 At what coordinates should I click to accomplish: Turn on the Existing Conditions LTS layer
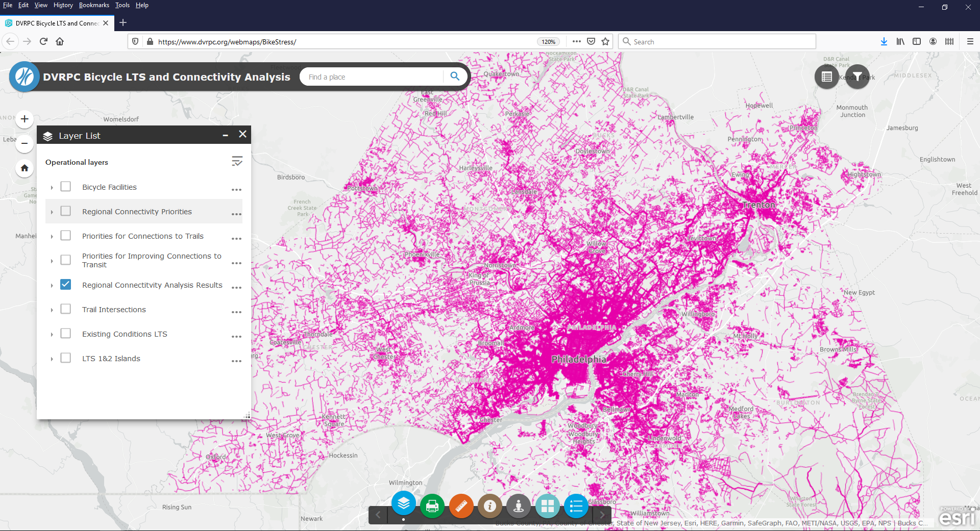tap(66, 334)
